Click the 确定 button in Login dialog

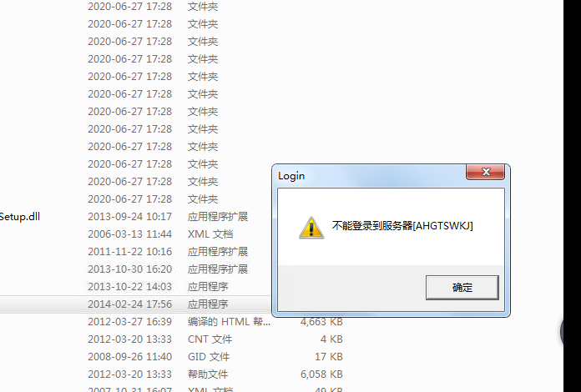click(462, 287)
